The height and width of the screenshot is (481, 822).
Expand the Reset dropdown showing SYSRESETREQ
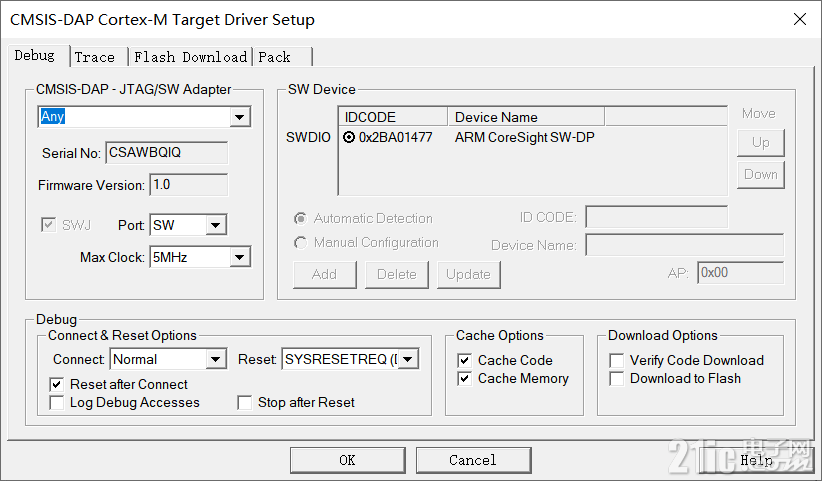pyautogui.click(x=408, y=359)
